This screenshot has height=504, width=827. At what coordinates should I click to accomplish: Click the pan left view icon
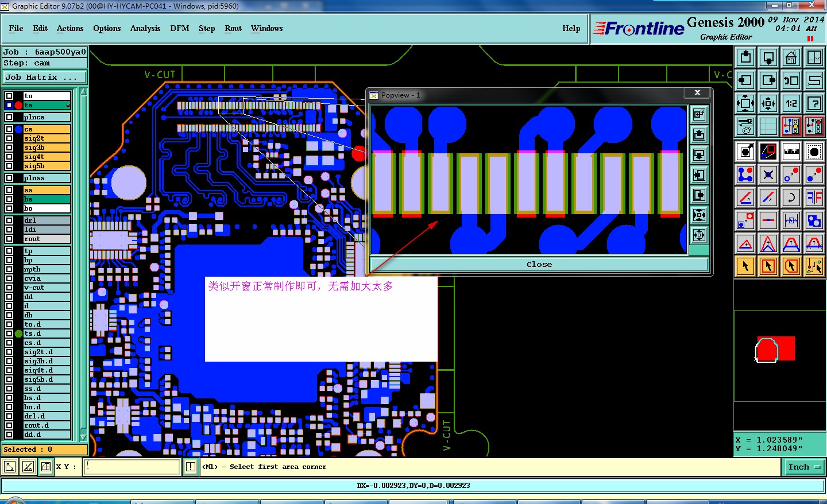pos(745,80)
